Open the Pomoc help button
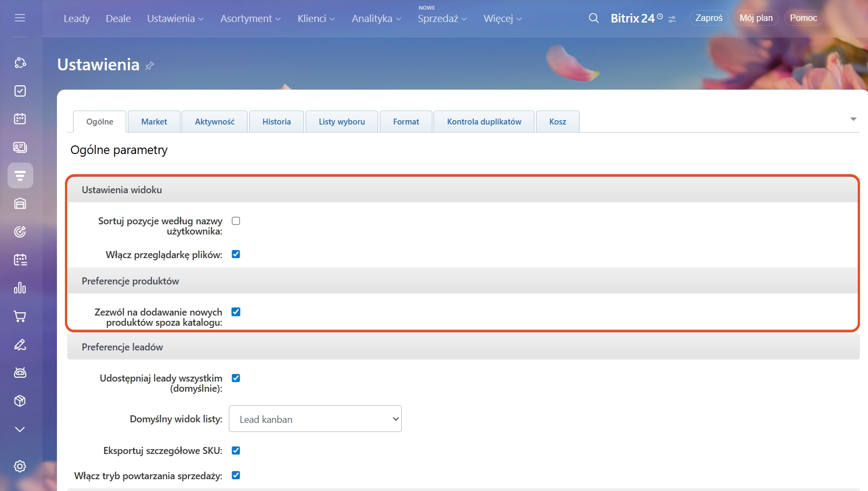The image size is (868, 491). 803,18
